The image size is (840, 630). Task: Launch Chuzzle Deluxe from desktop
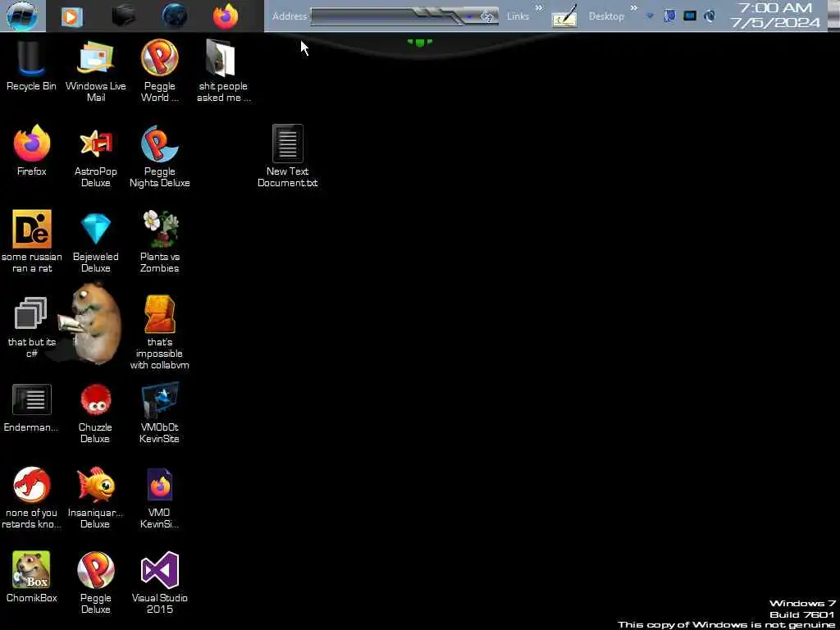tap(95, 413)
